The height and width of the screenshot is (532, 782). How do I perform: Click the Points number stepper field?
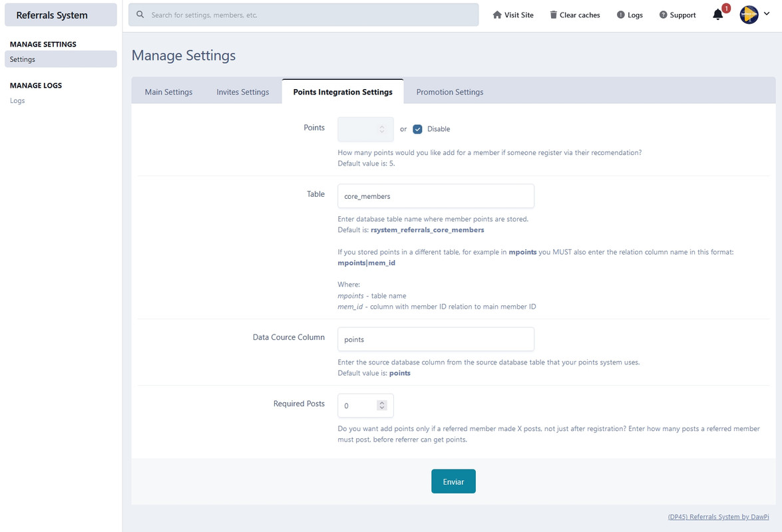pyautogui.click(x=365, y=129)
